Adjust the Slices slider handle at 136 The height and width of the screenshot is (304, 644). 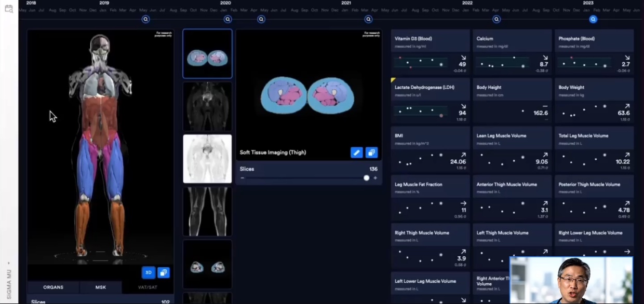pyautogui.click(x=367, y=178)
